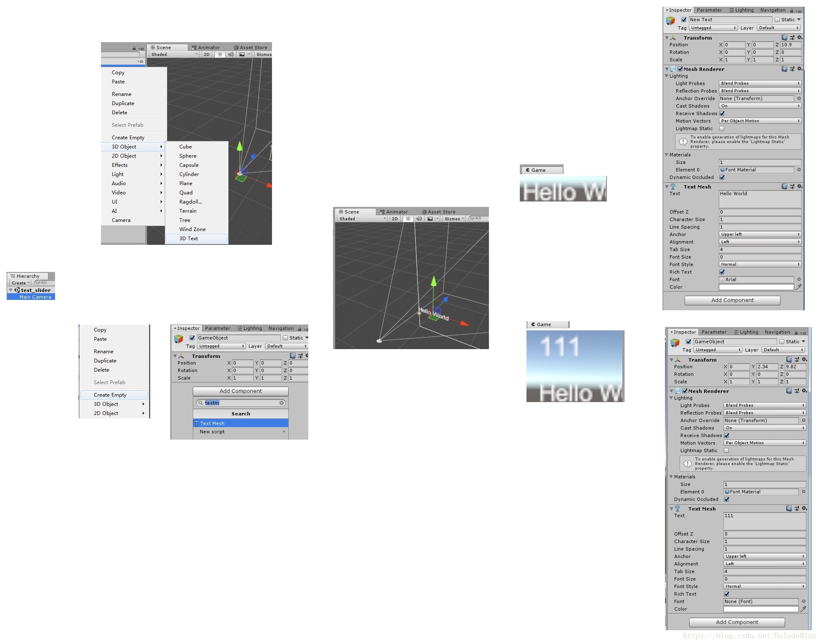Toggle Dynamic Occluded in bottom-right Inspector
The width and height of the screenshot is (821, 644).
click(726, 499)
